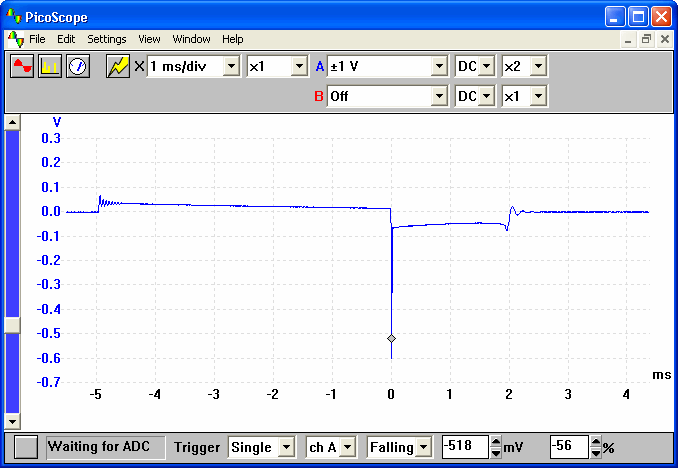Open the View menu
Screen dimensions: 678x468
click(149, 39)
